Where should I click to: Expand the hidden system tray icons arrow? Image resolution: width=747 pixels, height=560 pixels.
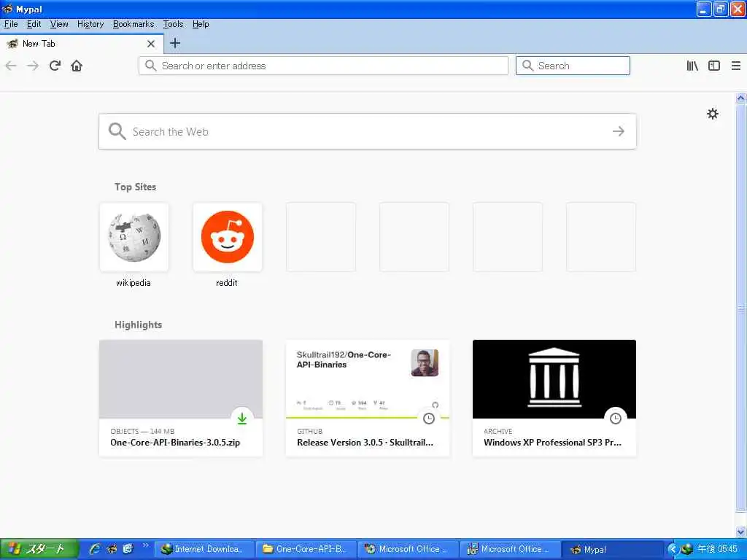[x=672, y=549]
